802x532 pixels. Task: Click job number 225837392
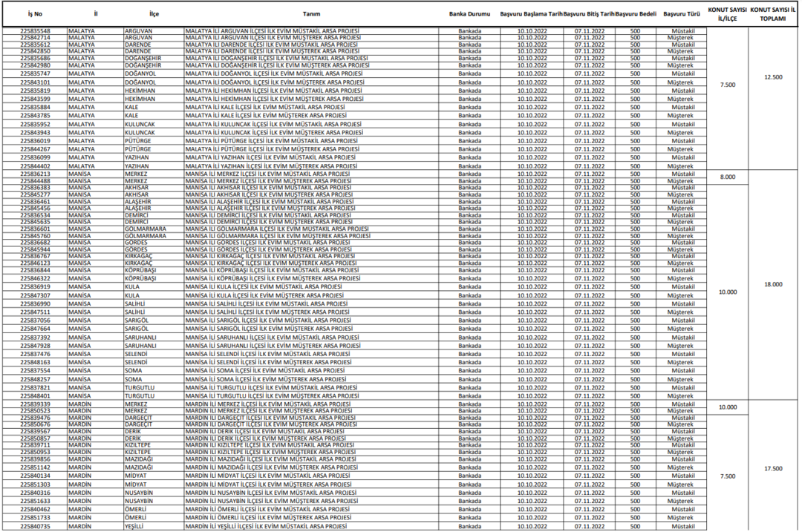(x=36, y=338)
